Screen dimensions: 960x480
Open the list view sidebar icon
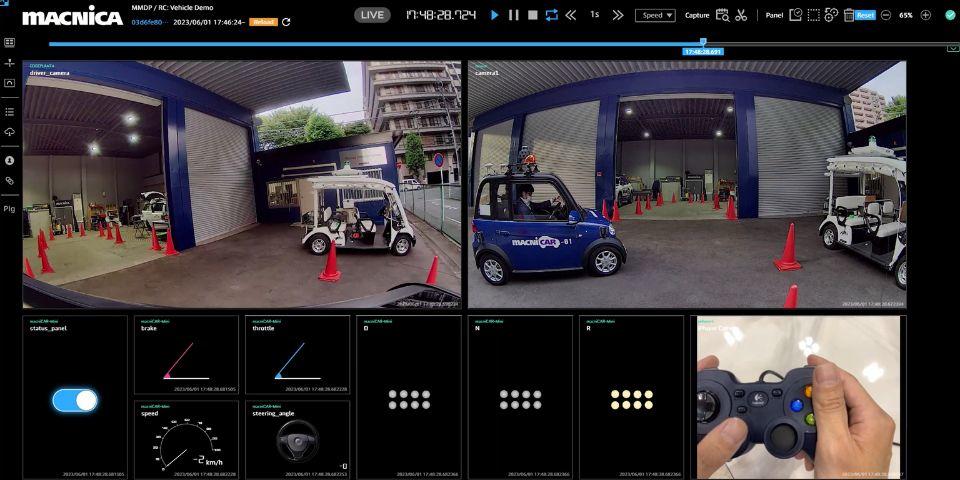point(10,111)
